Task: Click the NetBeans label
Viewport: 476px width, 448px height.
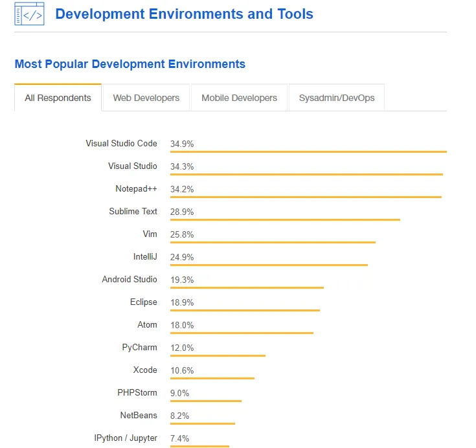Action: tap(139, 415)
